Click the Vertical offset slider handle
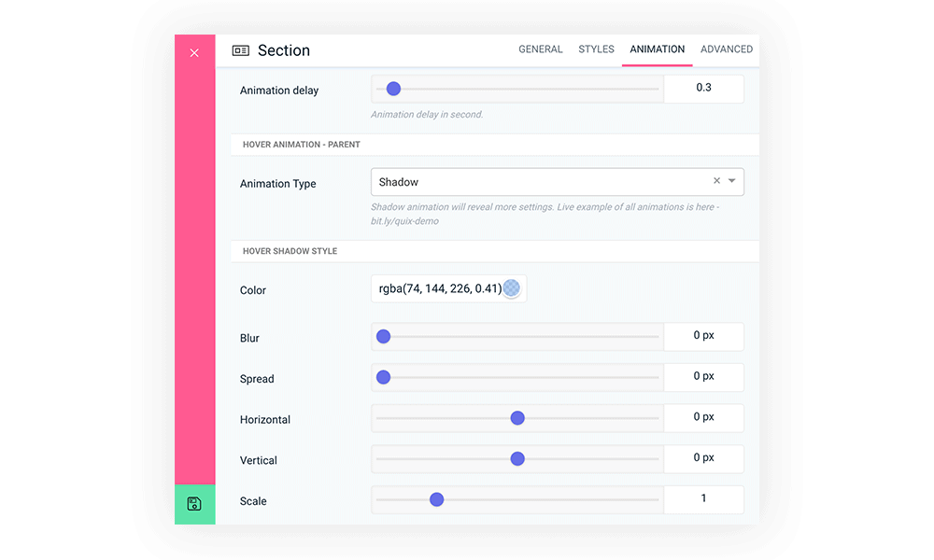 pyautogui.click(x=517, y=459)
